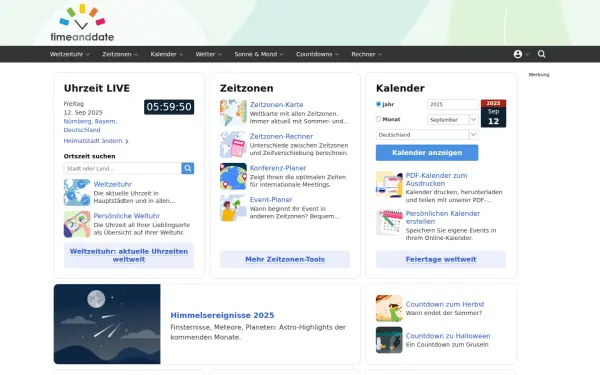Open the Countdown zu Halloween thumbnail
This screenshot has width=600, height=375.
click(389, 340)
